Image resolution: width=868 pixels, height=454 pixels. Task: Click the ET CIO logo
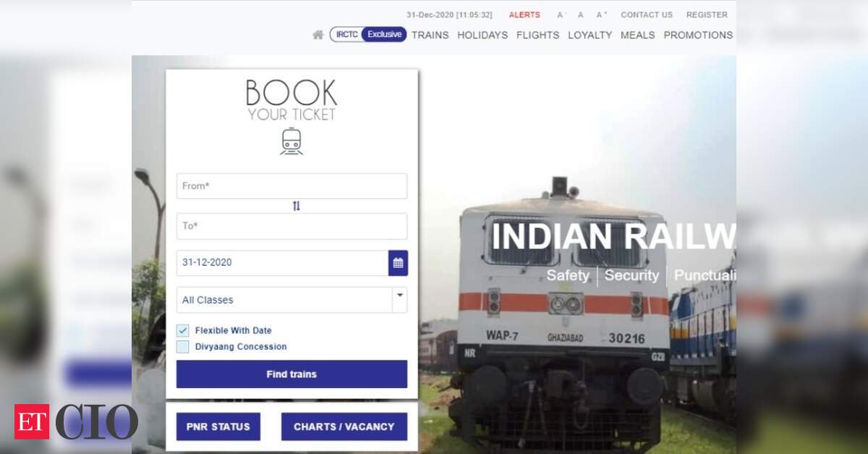pos(76,421)
